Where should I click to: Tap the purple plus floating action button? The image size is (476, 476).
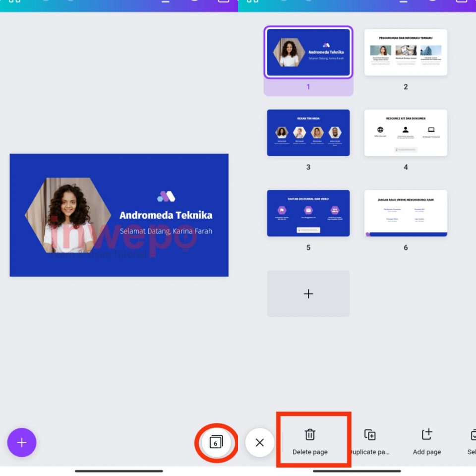point(22,443)
